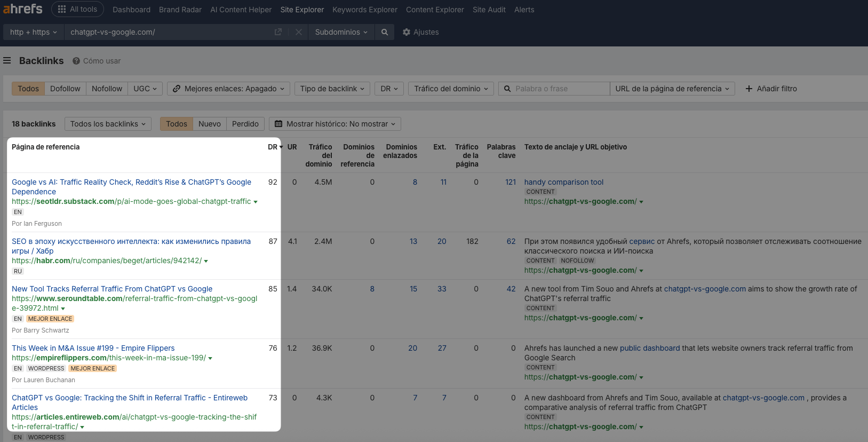
Task: Open Content Explorer
Action: pos(435,10)
